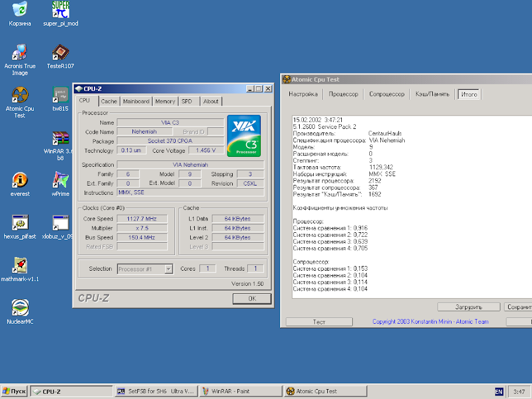
Task: Open the Корзина recycle bin icon
Action: coord(20,10)
